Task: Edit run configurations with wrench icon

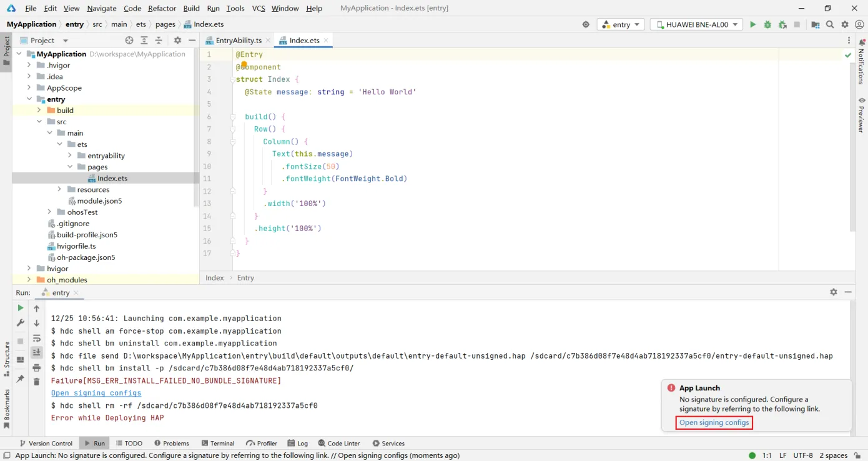Action: click(20, 323)
